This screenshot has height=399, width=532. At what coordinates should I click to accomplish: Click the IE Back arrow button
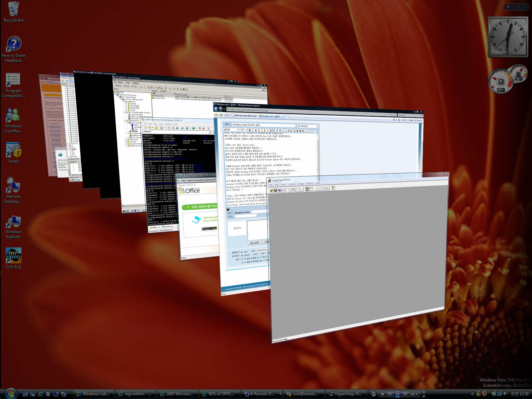point(216,109)
